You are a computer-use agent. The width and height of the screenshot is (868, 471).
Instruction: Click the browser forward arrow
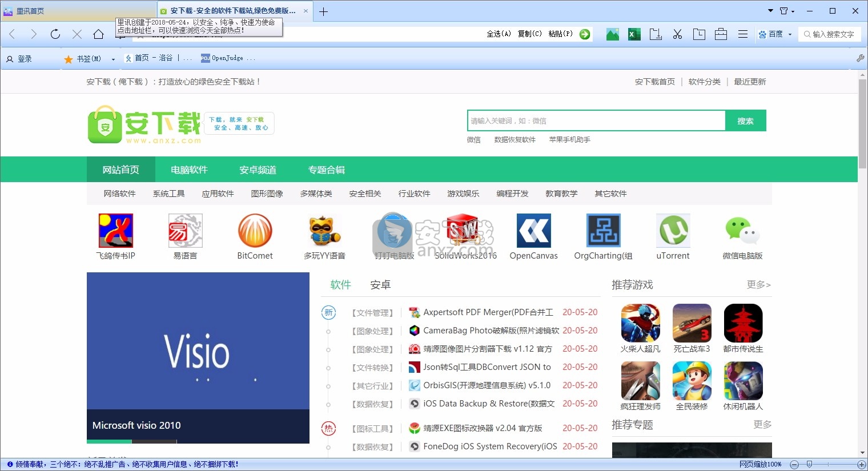pos(34,34)
